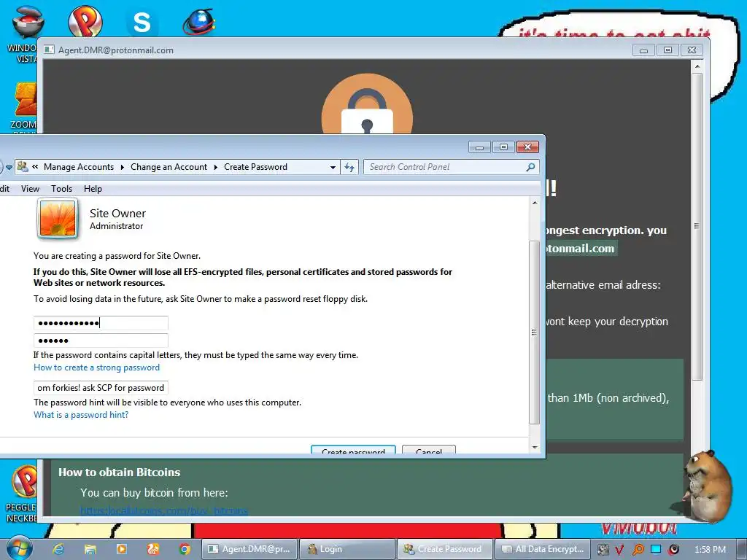Open the localbitcoins link in ransom window
This screenshot has width=747, height=560.
click(x=164, y=511)
